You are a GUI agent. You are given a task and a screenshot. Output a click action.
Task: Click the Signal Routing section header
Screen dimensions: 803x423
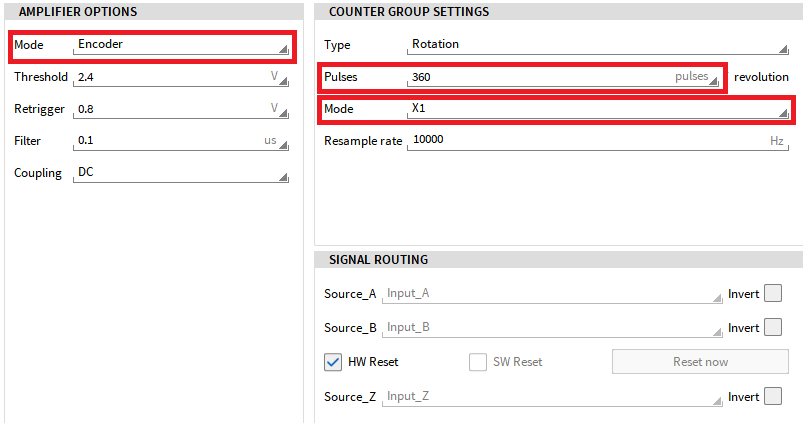[378, 260]
